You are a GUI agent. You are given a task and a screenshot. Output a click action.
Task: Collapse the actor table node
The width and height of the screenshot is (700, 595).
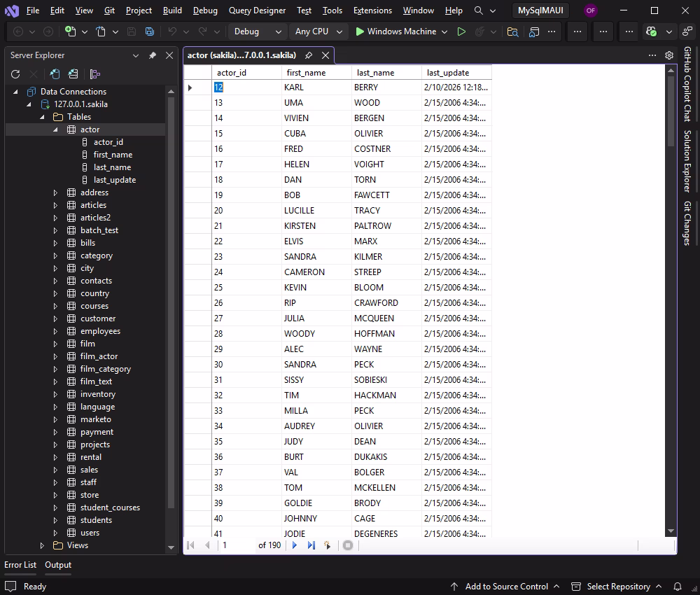[x=55, y=129]
